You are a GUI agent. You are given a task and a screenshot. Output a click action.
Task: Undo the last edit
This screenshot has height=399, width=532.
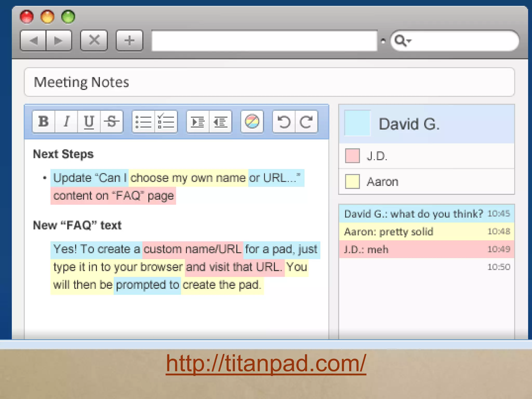pos(284,122)
